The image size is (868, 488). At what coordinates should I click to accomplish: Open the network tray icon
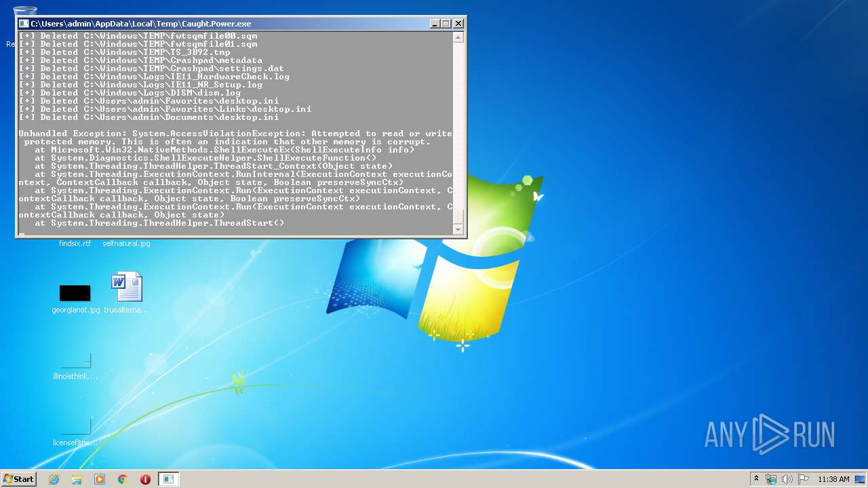[771, 479]
